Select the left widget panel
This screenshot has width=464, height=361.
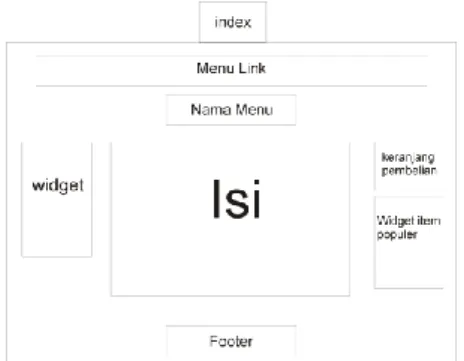[x=57, y=199]
